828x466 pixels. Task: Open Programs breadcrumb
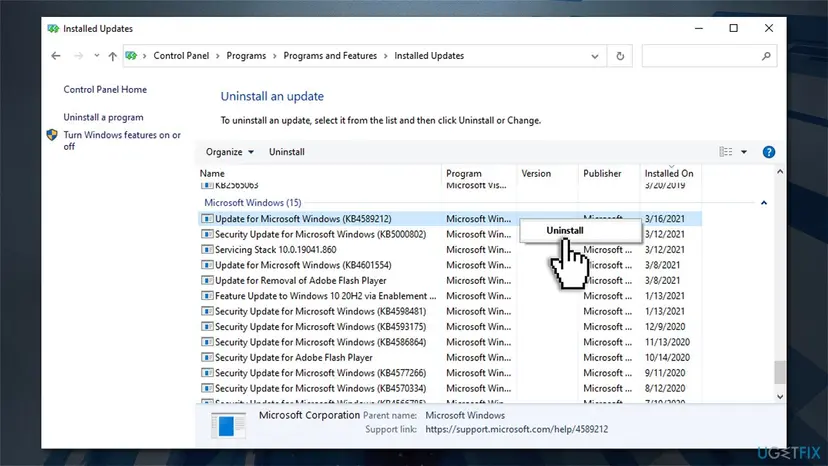coord(246,55)
